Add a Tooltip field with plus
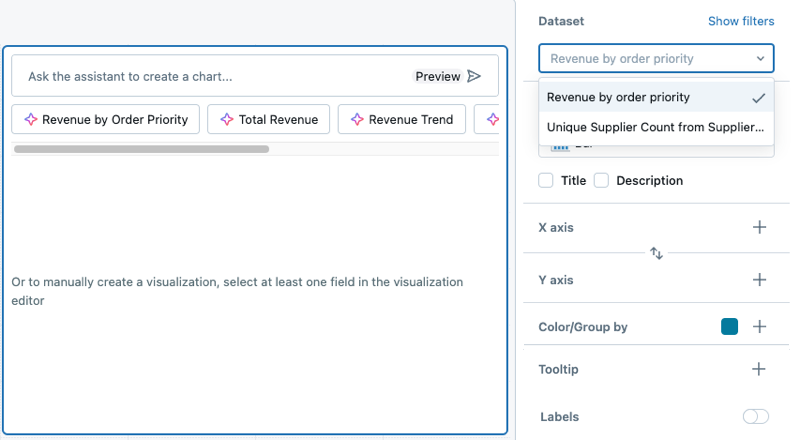 759,369
